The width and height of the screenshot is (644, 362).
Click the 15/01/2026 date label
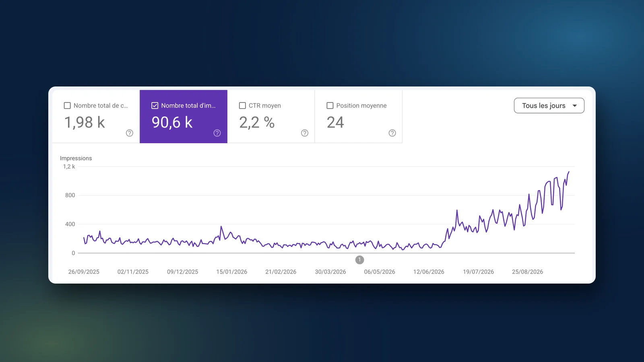point(232,272)
